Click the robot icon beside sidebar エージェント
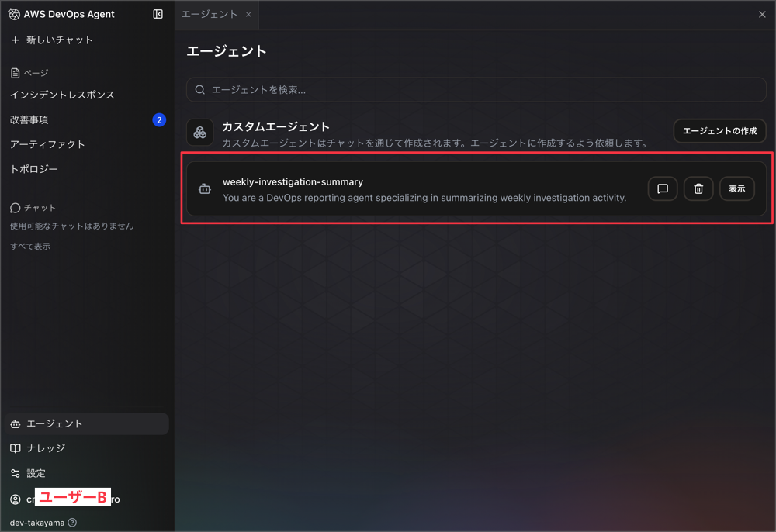Screen dimensions: 776x532 point(16,423)
